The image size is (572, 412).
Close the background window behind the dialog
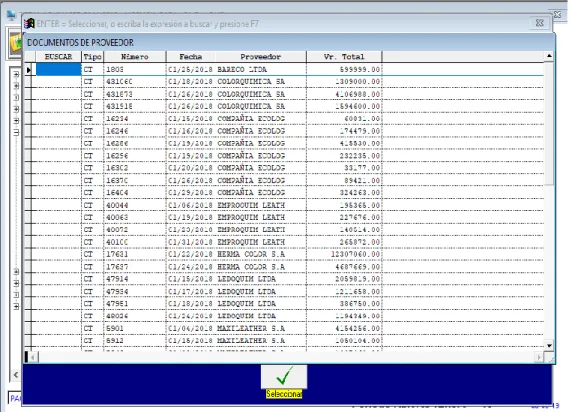(557, 15)
